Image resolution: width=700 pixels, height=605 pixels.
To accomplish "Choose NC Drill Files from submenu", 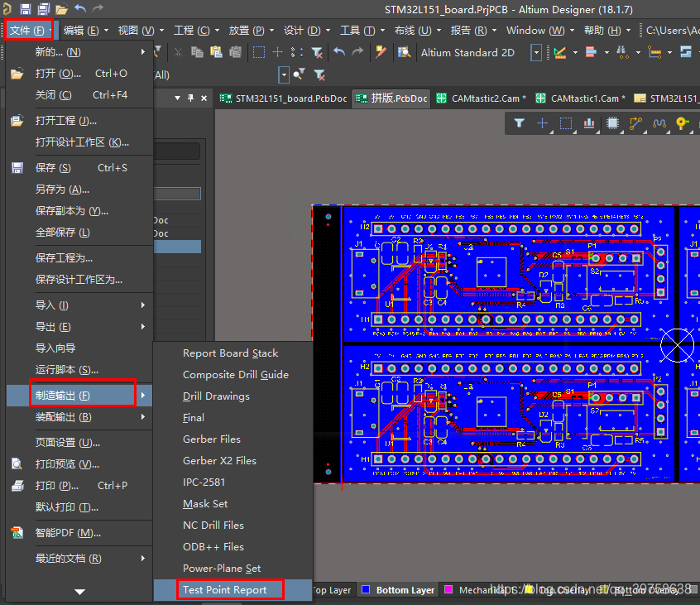I will [x=233, y=525].
